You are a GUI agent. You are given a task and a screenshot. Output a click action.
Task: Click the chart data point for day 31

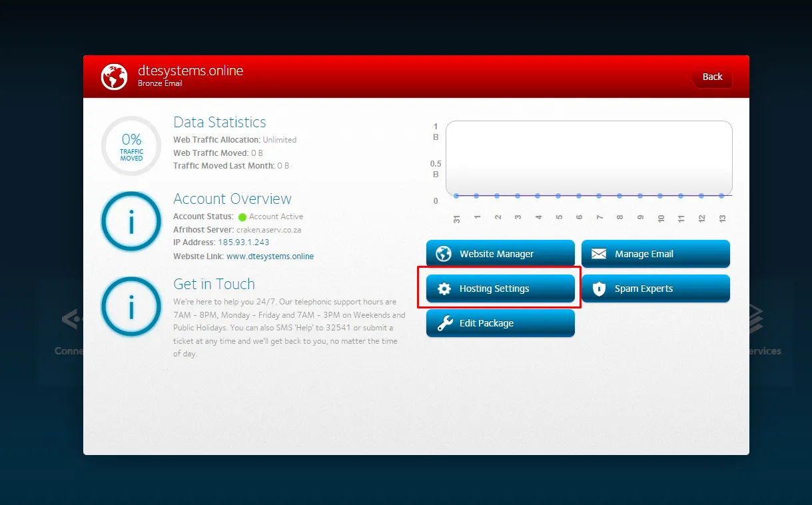coord(456,195)
